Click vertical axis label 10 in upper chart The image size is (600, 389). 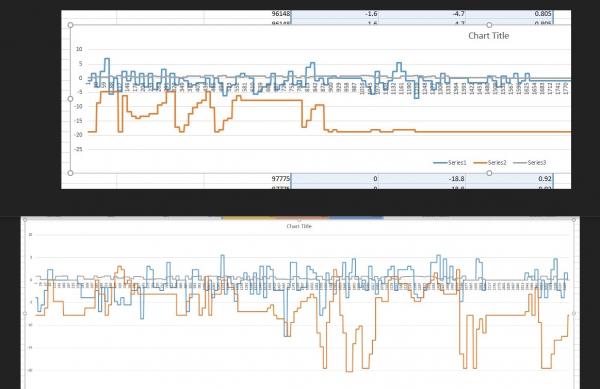[x=79, y=49]
